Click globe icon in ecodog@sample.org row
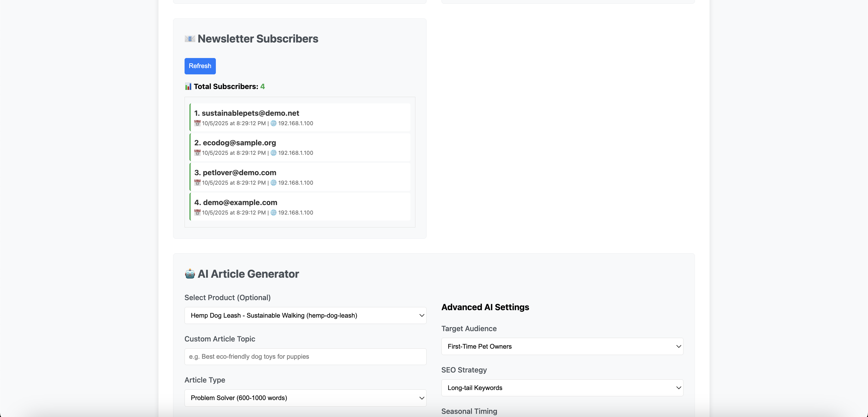This screenshot has width=868, height=417. click(x=274, y=153)
